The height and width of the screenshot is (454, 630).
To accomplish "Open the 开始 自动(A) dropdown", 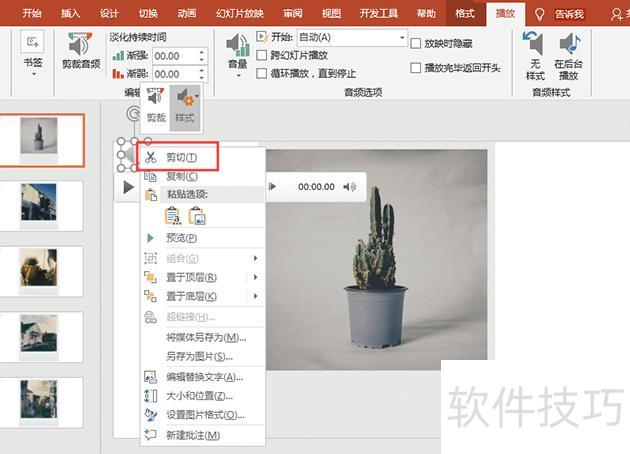I will (402, 37).
